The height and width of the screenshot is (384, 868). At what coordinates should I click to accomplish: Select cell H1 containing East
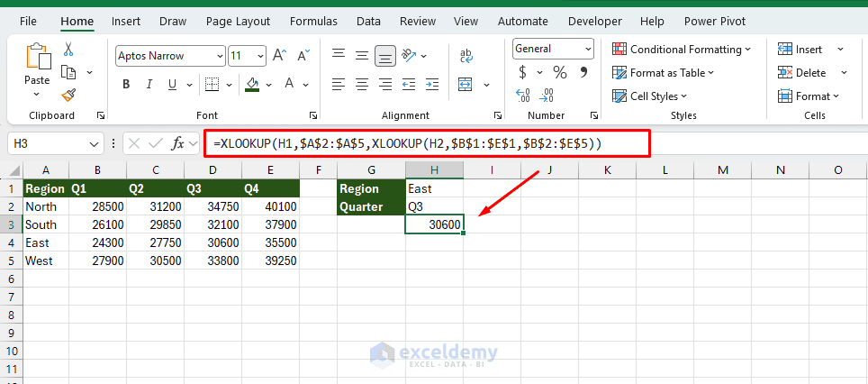pos(435,188)
